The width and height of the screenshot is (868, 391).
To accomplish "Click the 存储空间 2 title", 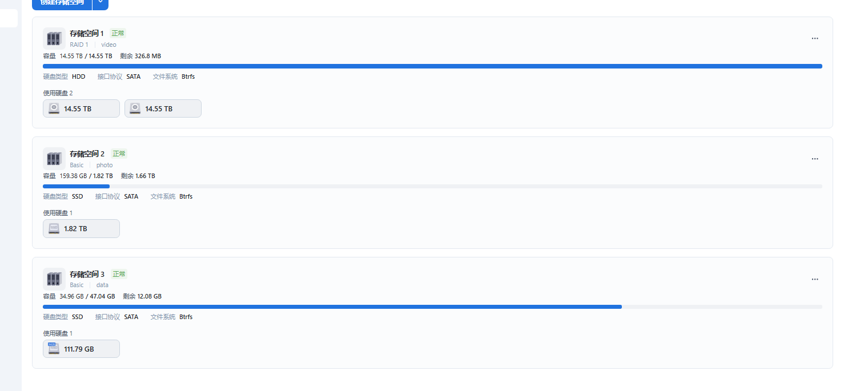I will coord(87,154).
